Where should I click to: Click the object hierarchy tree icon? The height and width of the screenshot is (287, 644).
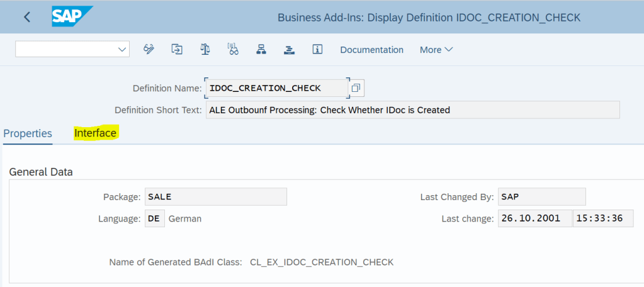tap(261, 49)
